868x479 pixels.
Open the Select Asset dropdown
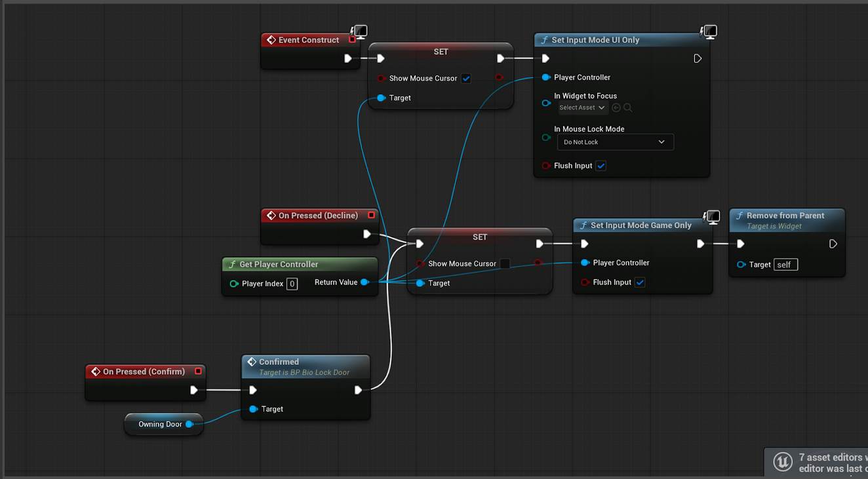(x=583, y=107)
